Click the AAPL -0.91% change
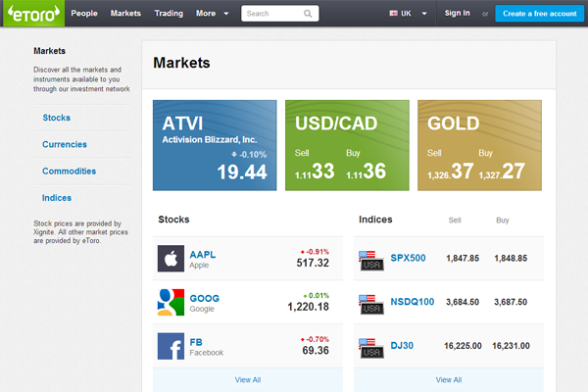 click(x=315, y=252)
